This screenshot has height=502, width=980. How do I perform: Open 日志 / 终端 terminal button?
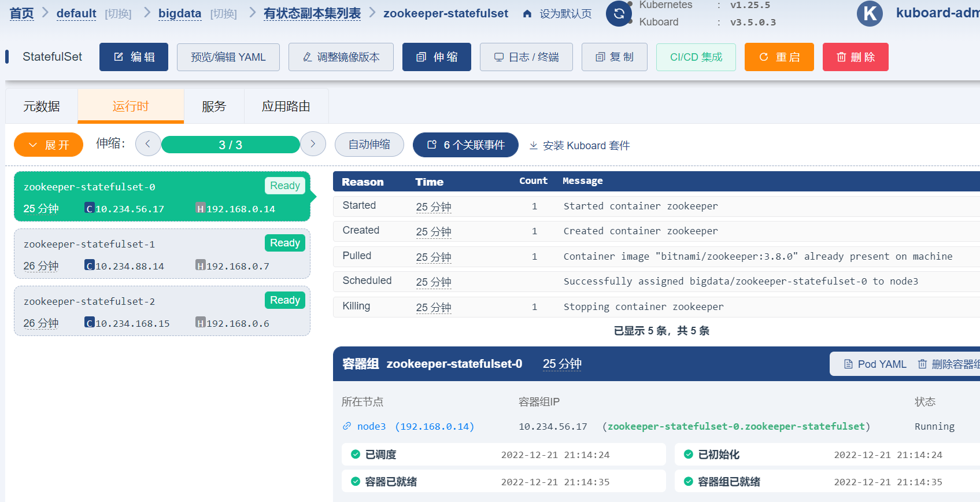click(526, 57)
